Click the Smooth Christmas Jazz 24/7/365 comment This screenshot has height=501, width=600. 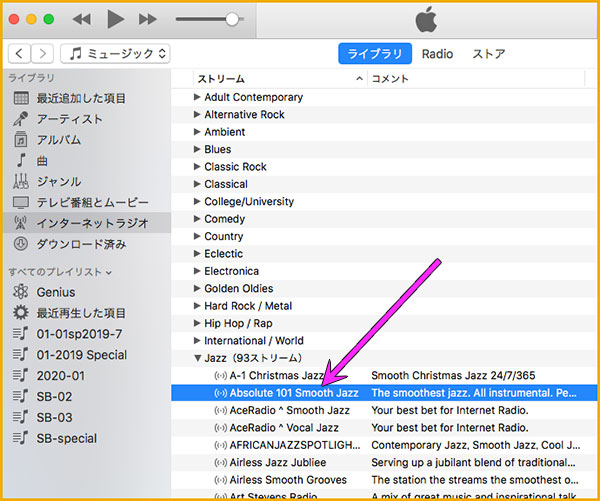[x=453, y=375]
